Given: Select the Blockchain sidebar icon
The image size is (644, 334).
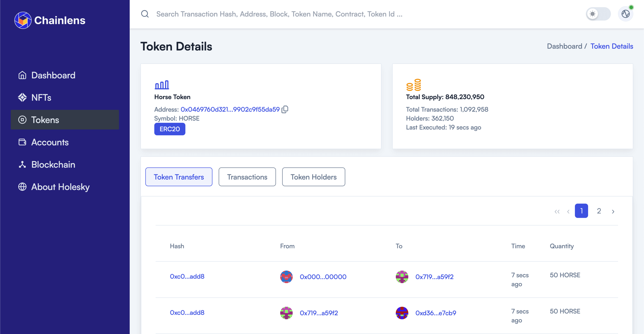Looking at the screenshot, I should [x=22, y=164].
